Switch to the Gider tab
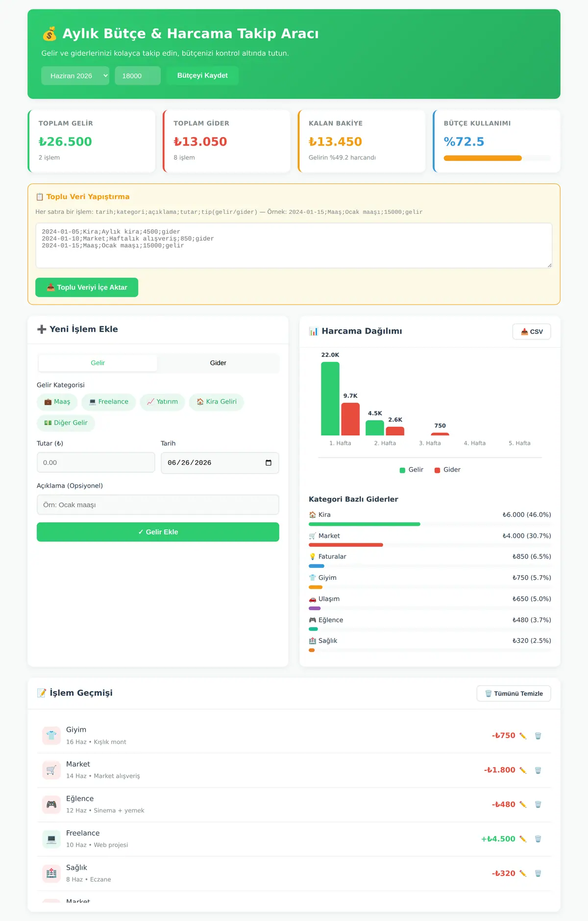Viewport: 588px width, 921px height. pos(218,363)
